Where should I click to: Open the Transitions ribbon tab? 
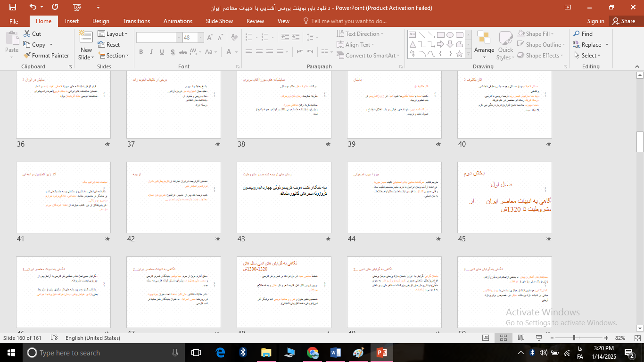136,21
